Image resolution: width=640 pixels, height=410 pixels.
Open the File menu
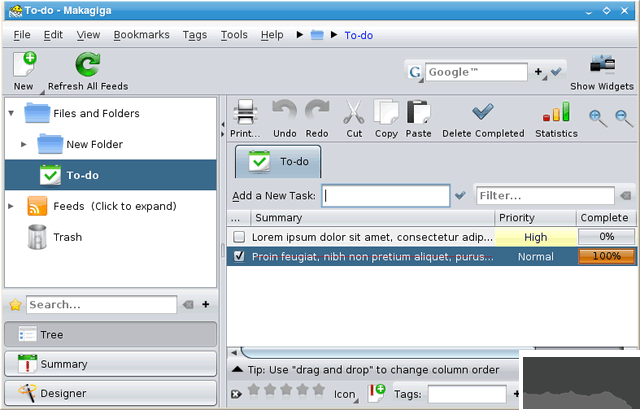(22, 35)
